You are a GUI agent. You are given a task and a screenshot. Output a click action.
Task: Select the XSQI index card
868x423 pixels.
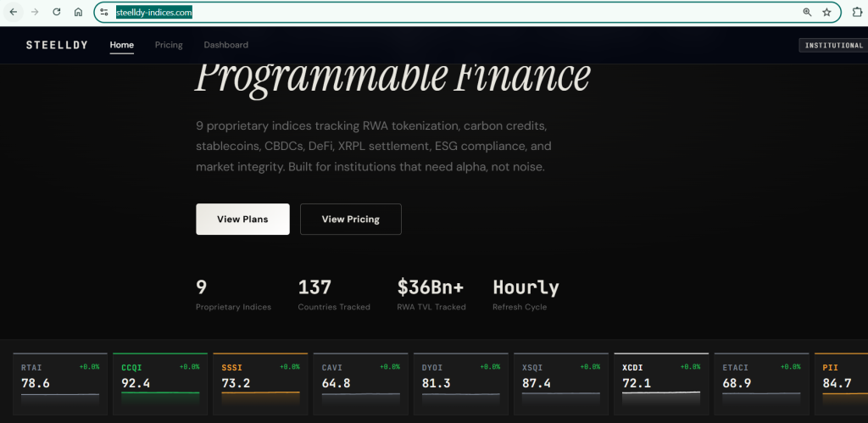pos(561,384)
